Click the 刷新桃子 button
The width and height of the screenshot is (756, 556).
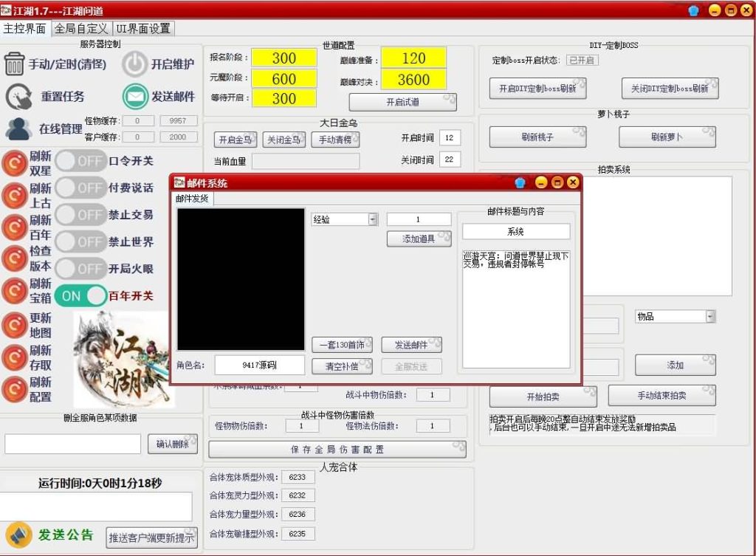(x=537, y=137)
